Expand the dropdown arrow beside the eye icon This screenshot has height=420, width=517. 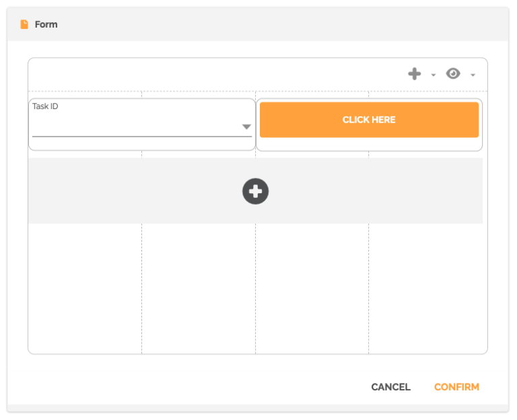[x=473, y=75]
